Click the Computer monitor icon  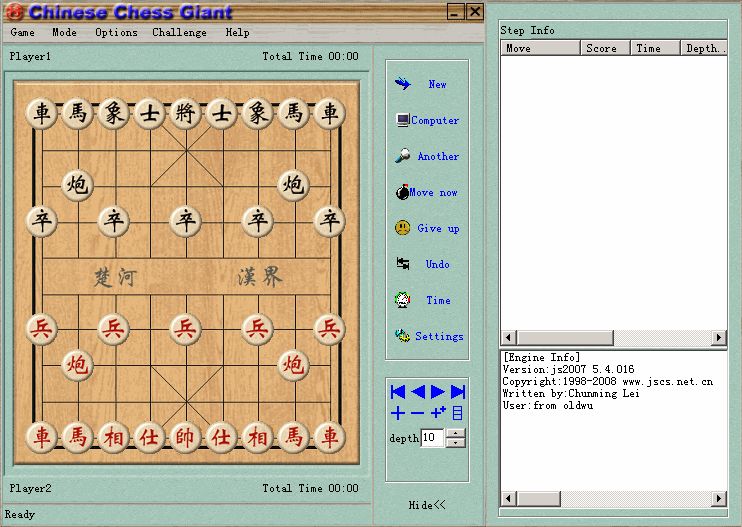pos(403,120)
